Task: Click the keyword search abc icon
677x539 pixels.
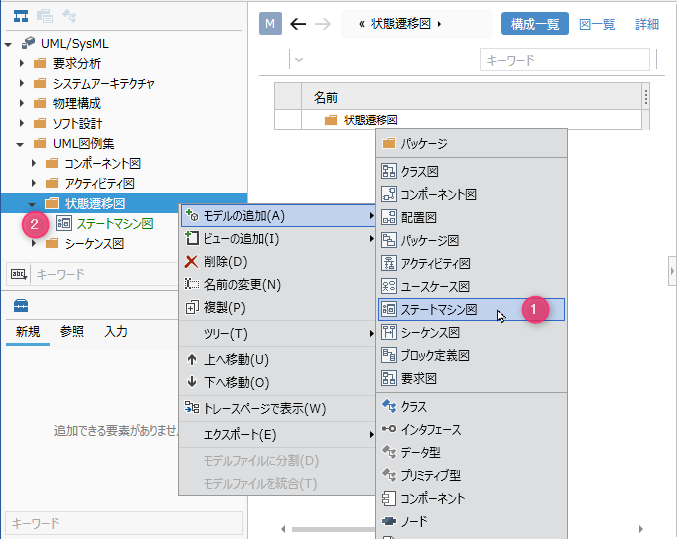Action: pyautogui.click(x=19, y=274)
